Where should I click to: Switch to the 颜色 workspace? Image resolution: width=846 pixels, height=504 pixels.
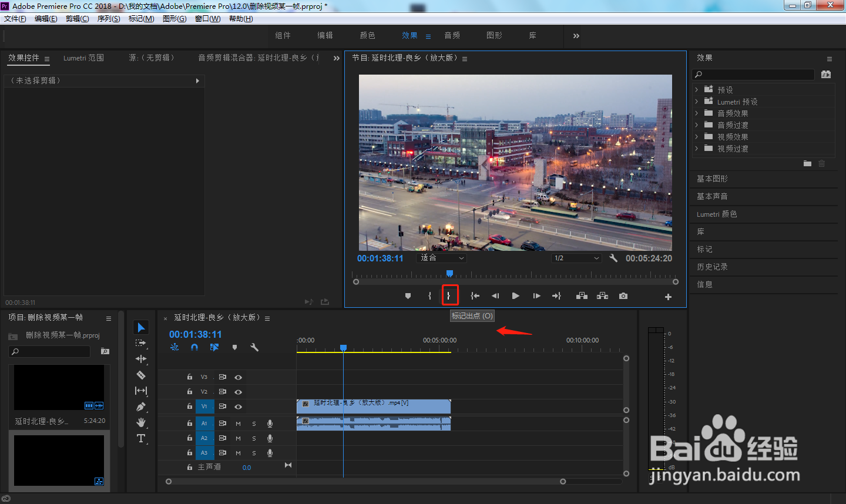[367, 36]
